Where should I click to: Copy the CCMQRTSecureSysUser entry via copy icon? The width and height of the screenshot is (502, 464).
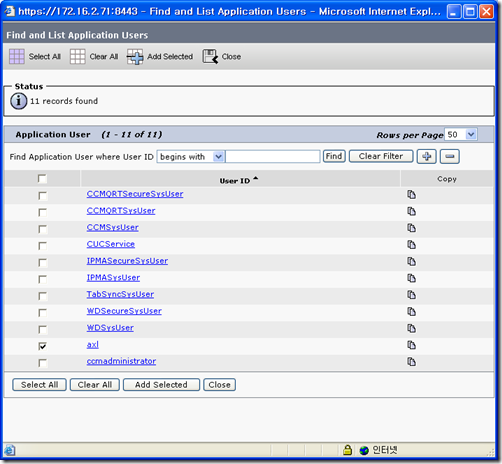click(x=411, y=194)
